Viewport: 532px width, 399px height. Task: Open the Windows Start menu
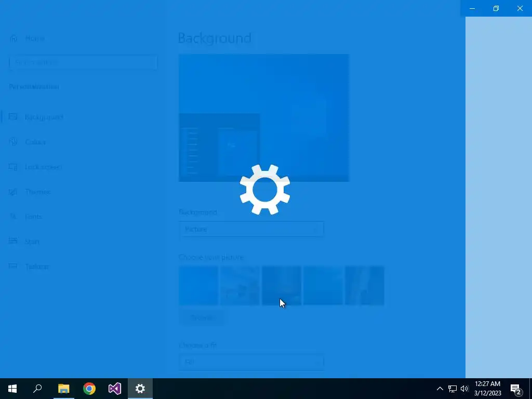12,389
